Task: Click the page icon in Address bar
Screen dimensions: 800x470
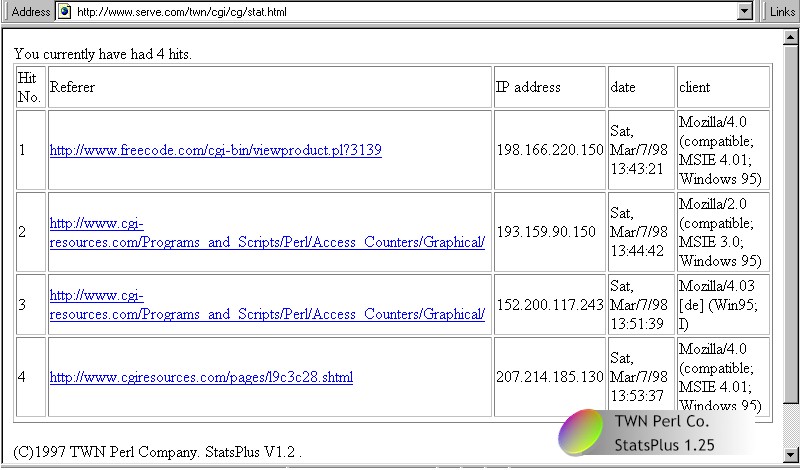Action: 64,11
